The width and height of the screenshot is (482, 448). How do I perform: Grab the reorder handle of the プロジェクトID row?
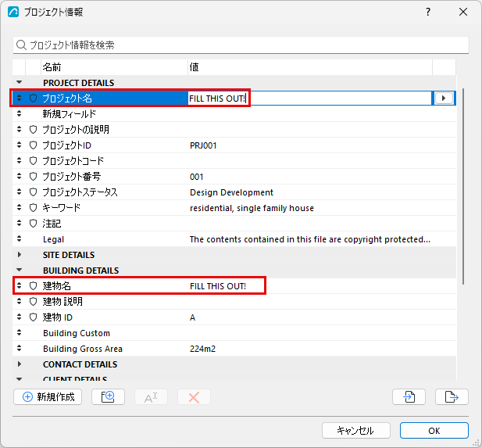coord(19,145)
